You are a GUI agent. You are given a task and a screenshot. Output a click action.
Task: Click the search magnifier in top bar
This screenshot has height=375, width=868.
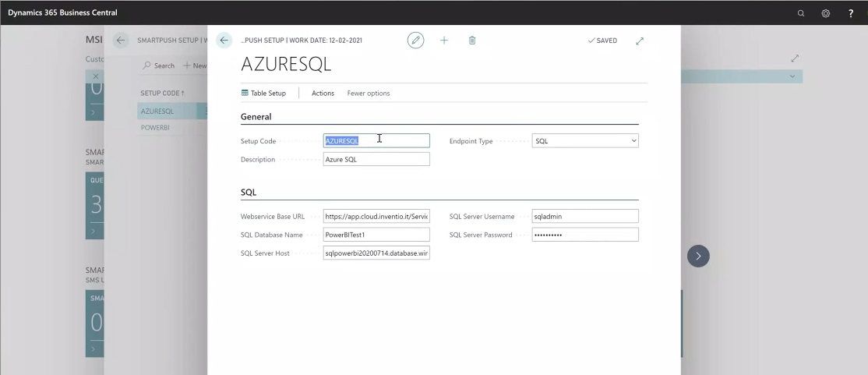click(800, 13)
